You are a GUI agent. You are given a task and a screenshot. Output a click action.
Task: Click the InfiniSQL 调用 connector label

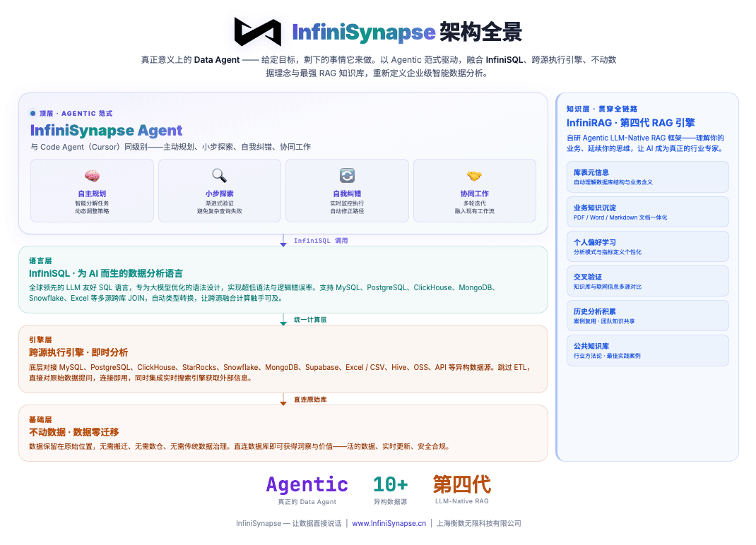tap(321, 241)
